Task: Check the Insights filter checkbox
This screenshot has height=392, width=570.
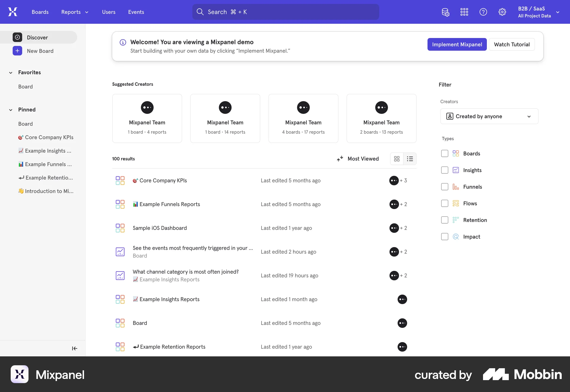Action: pos(444,170)
